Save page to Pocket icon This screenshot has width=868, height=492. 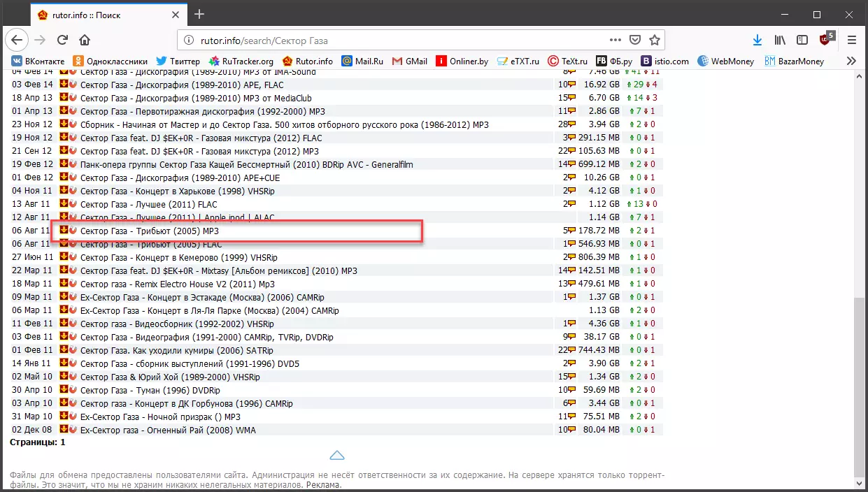[x=635, y=40]
